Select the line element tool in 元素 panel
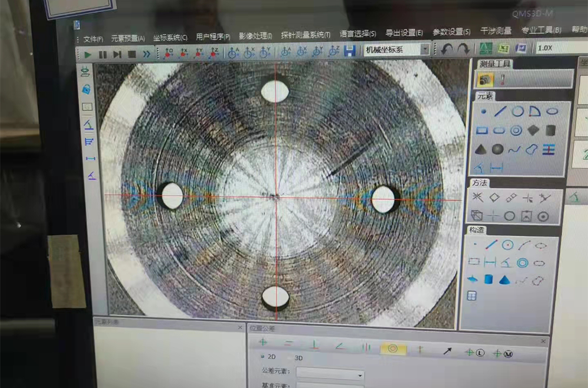588x388 pixels. pyautogui.click(x=500, y=111)
